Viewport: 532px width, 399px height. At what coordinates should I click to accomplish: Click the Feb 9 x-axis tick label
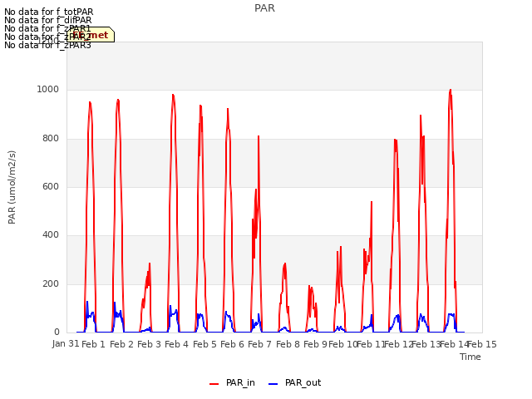coord(316,344)
